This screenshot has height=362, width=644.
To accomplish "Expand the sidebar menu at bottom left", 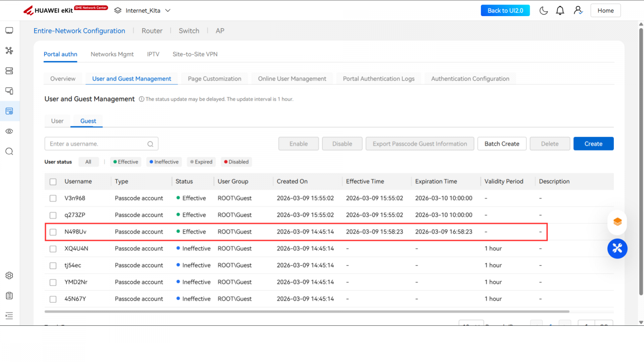I will (x=9, y=316).
